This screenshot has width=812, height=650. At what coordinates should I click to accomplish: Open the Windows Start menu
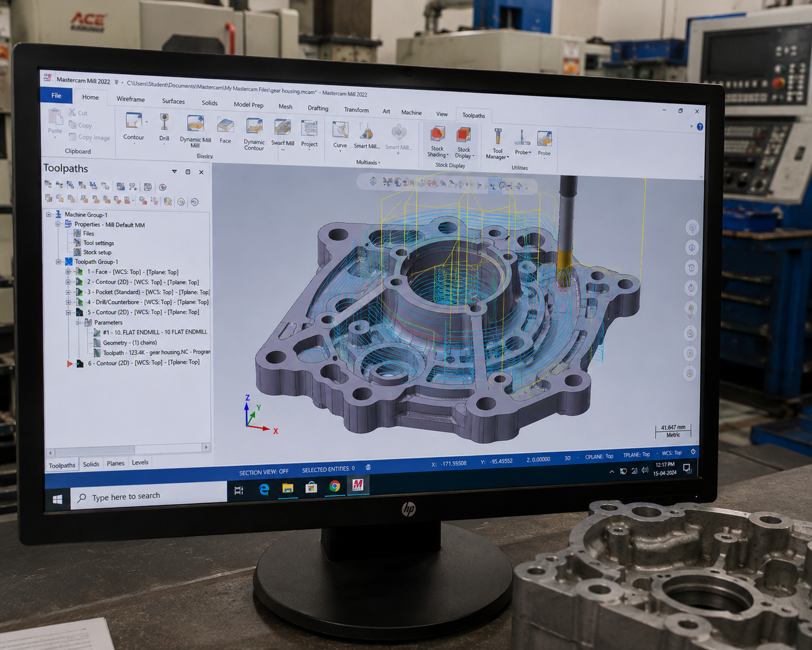pyautogui.click(x=57, y=499)
